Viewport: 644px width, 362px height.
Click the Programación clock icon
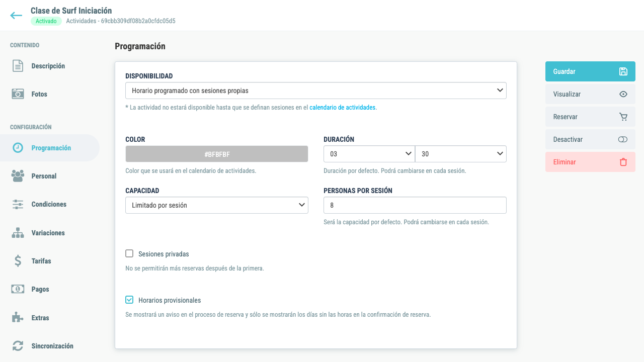[x=18, y=148]
